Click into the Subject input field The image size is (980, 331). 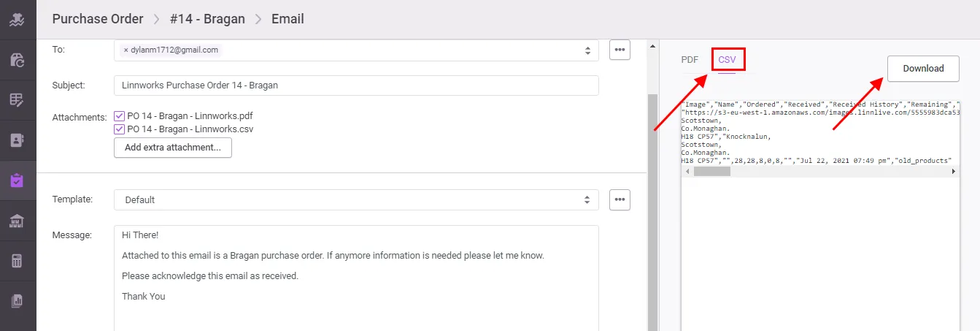(356, 85)
